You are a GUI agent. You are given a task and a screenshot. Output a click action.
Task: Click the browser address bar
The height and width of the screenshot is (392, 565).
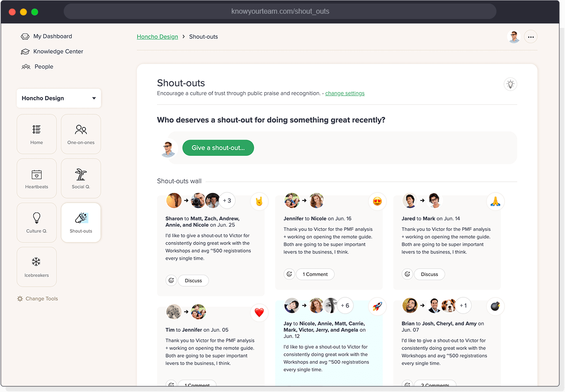click(280, 12)
